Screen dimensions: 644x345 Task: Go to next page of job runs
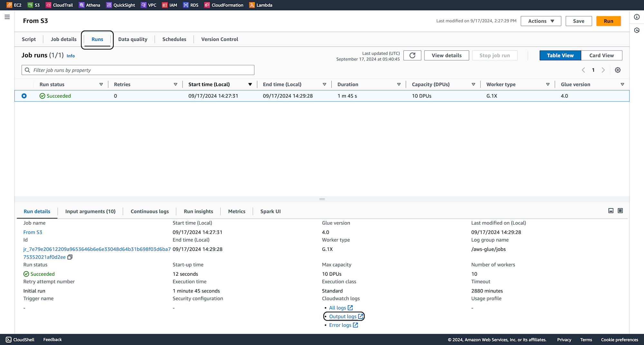coord(603,70)
